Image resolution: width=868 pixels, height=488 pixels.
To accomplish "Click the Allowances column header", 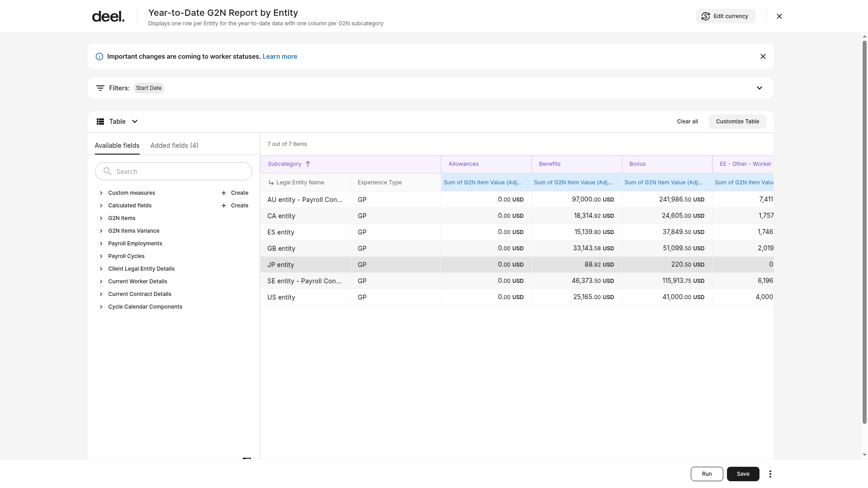I will 486,164.
